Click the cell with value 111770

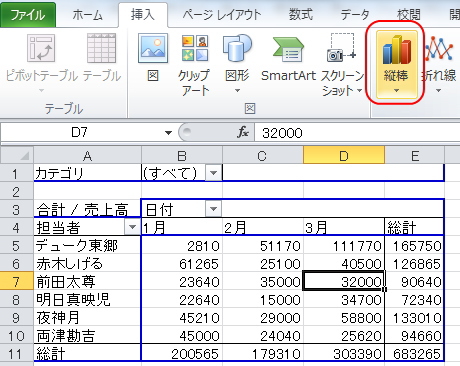344,245
